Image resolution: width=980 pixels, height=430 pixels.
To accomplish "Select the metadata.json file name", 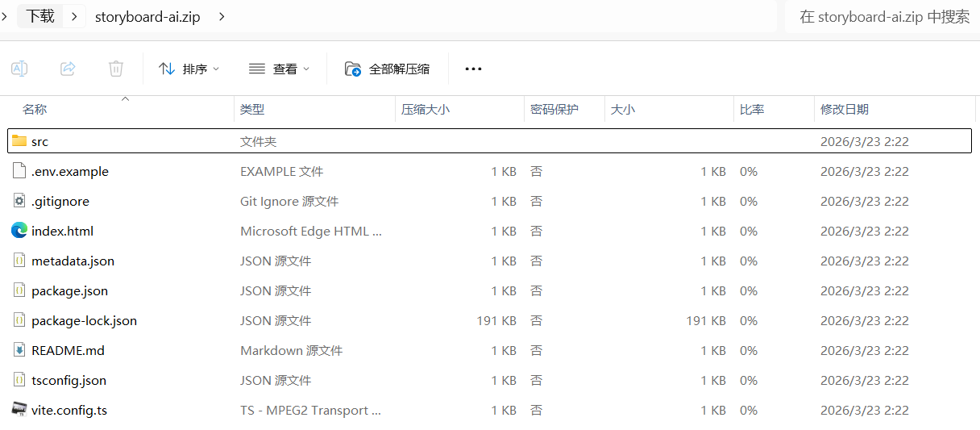I will click(73, 261).
